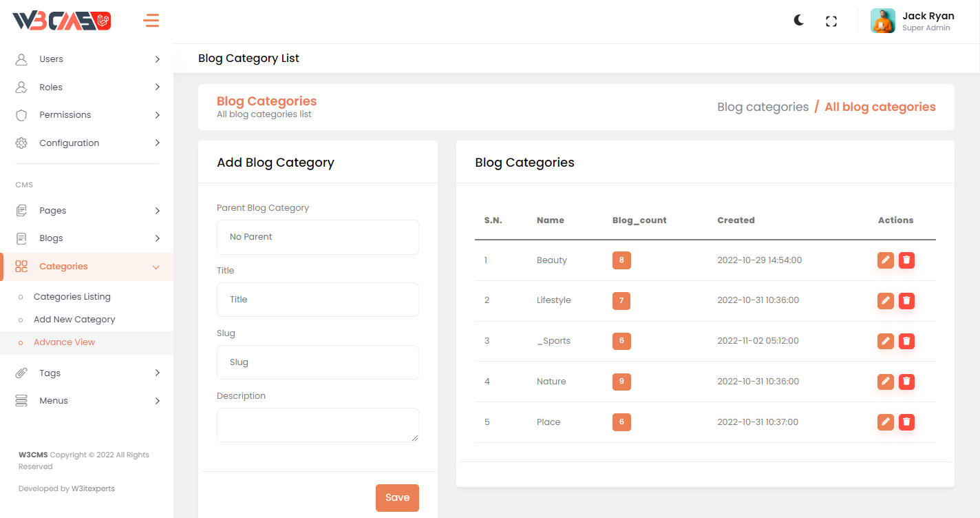The width and height of the screenshot is (980, 518).
Task: Click the Blog categories breadcrumb link
Action: tap(763, 107)
